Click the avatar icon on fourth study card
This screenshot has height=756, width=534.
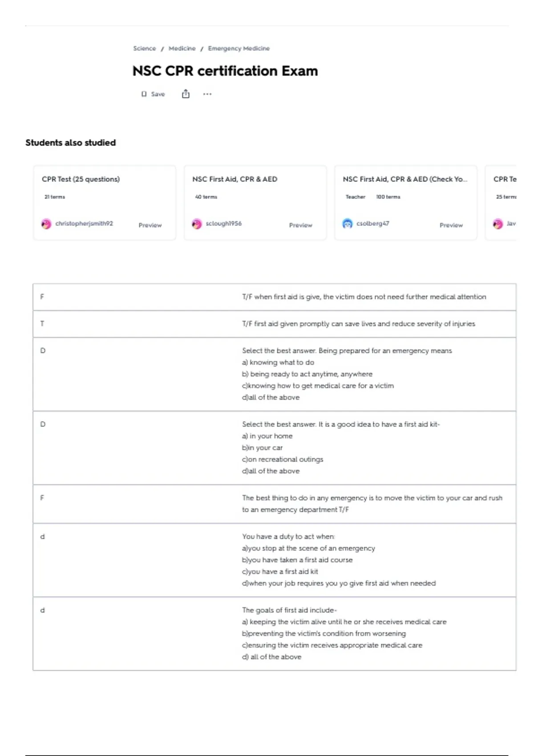click(498, 224)
